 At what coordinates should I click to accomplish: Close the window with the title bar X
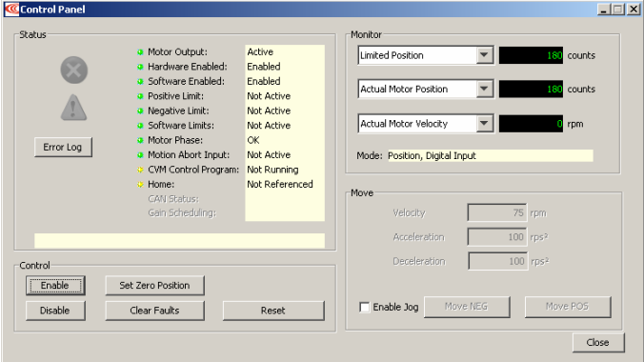(x=634, y=9)
